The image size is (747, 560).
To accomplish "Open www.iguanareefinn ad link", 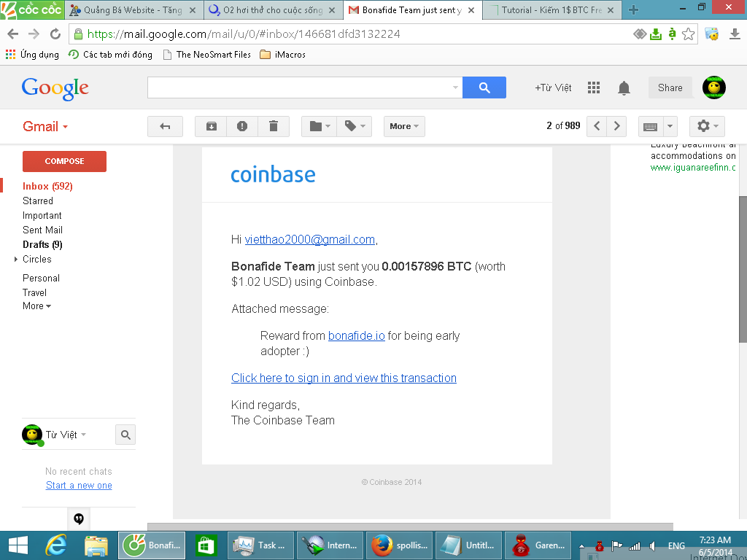I will (x=693, y=168).
